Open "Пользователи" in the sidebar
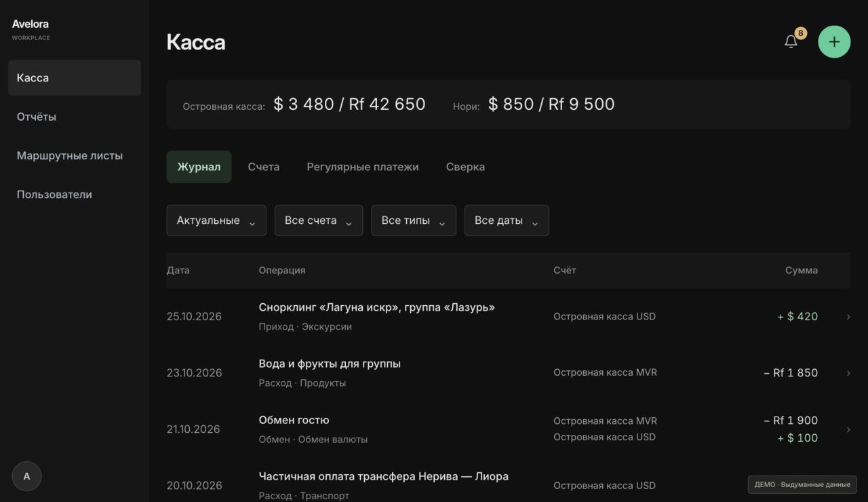Image resolution: width=868 pixels, height=502 pixels. [75, 195]
